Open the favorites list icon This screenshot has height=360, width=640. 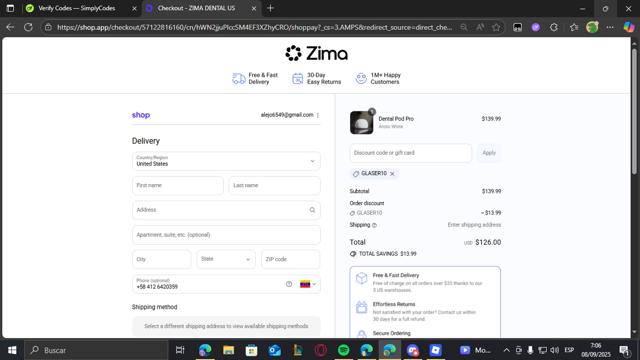tap(574, 27)
